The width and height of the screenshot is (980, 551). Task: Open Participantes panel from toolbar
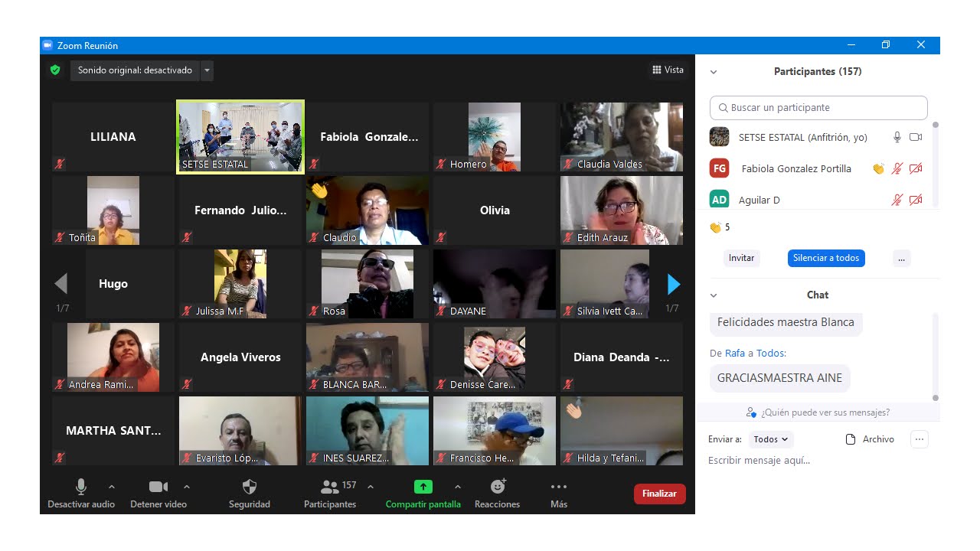click(330, 493)
